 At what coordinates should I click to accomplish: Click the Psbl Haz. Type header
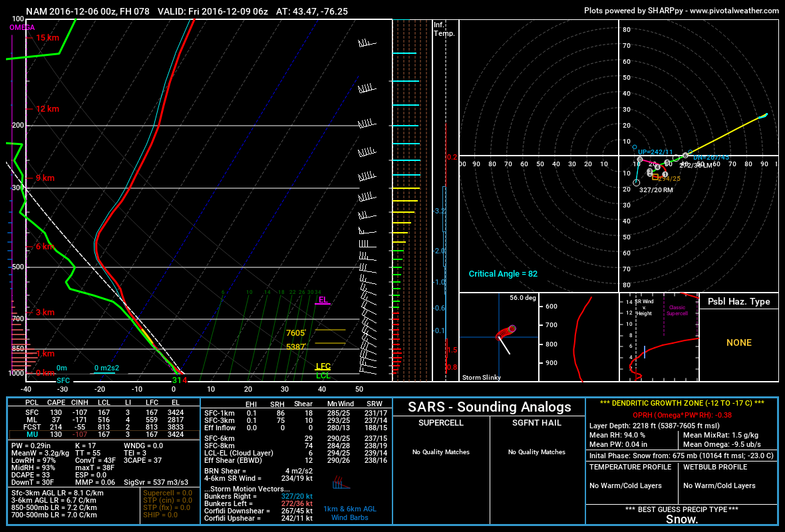point(738,301)
